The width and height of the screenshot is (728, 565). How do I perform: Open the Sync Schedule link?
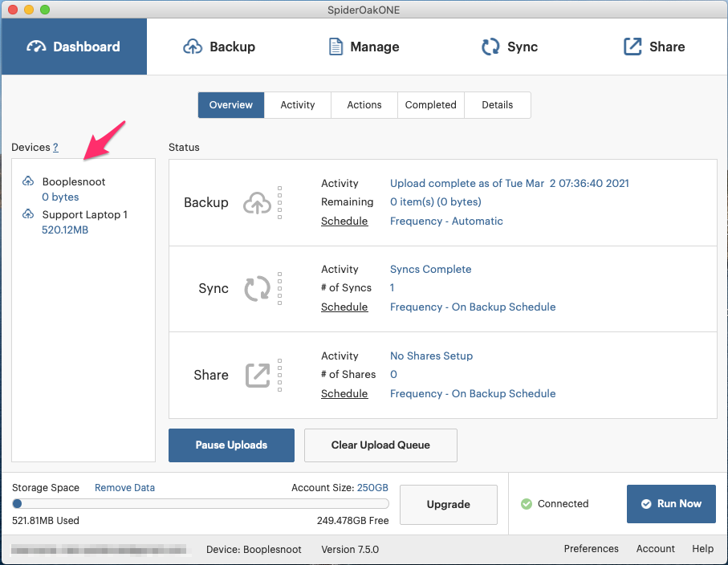[x=344, y=307]
